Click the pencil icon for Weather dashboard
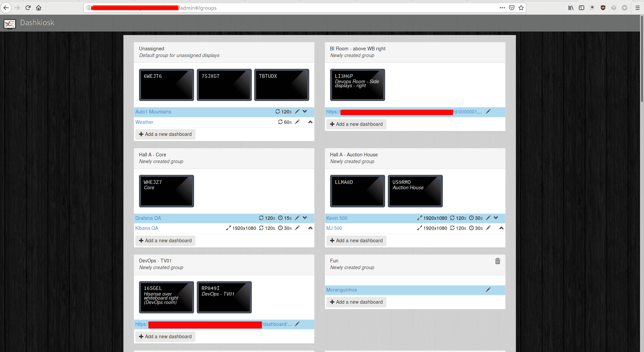 (297, 122)
